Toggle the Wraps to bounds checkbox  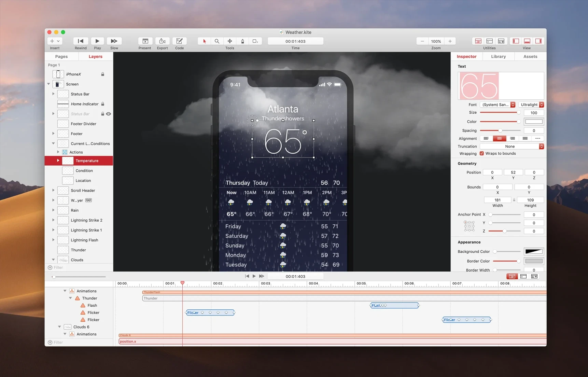point(482,153)
